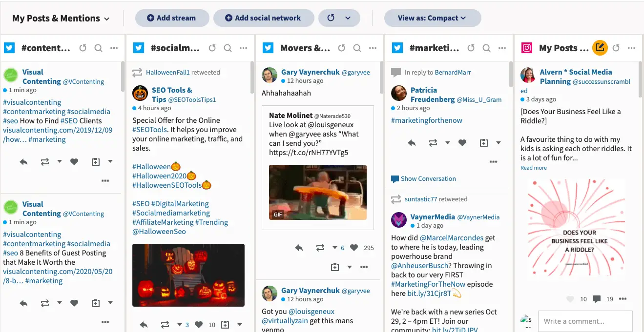This screenshot has height=332, width=644.
Task: Open the View as: Compact dropdown
Action: tap(433, 18)
